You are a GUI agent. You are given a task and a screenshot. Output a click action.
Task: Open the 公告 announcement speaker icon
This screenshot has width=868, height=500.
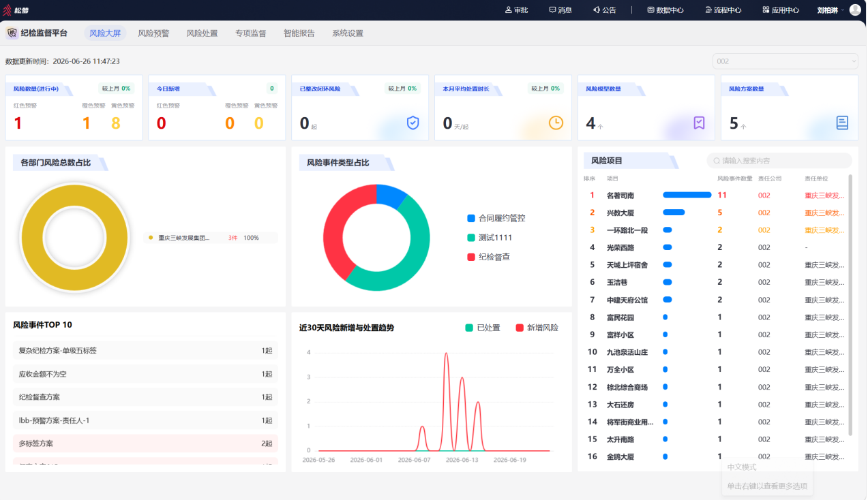click(597, 10)
